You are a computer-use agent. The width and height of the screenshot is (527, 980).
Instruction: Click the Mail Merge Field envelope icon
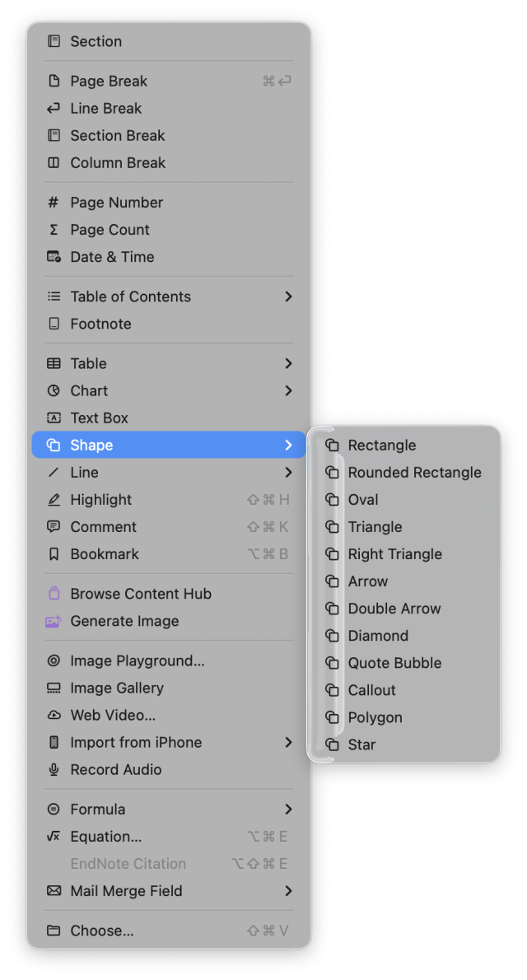[51, 890]
